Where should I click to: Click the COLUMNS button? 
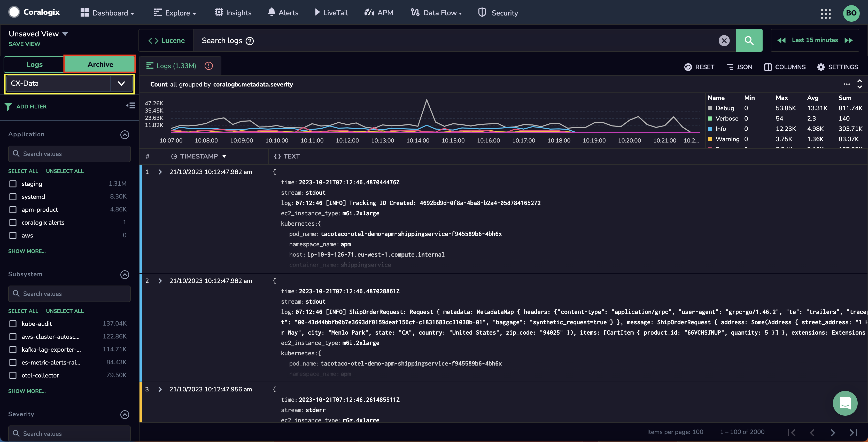pos(785,67)
